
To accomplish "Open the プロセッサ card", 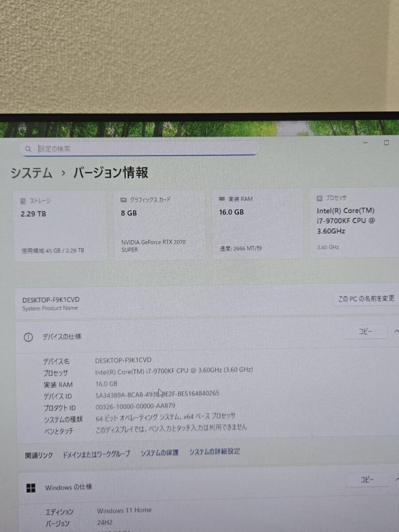I will click(x=355, y=223).
